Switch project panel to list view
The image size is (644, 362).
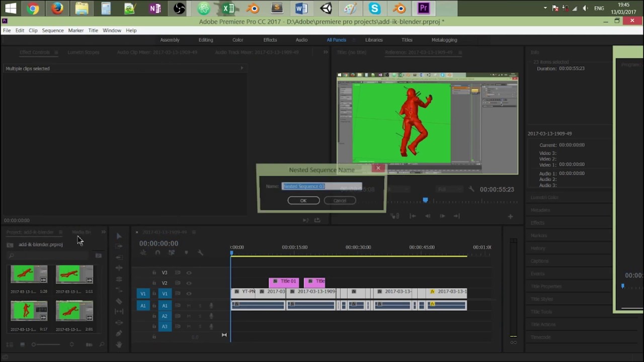10,344
